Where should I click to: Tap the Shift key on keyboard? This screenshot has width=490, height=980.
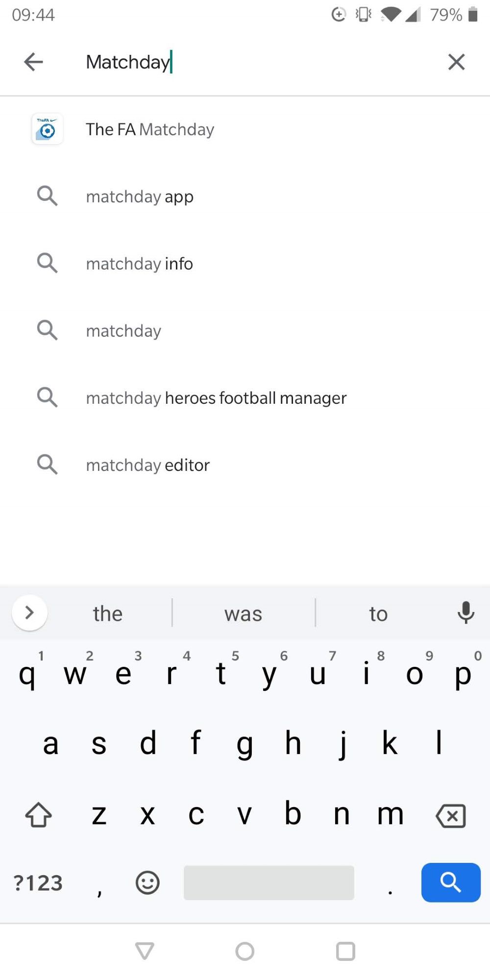tap(39, 815)
